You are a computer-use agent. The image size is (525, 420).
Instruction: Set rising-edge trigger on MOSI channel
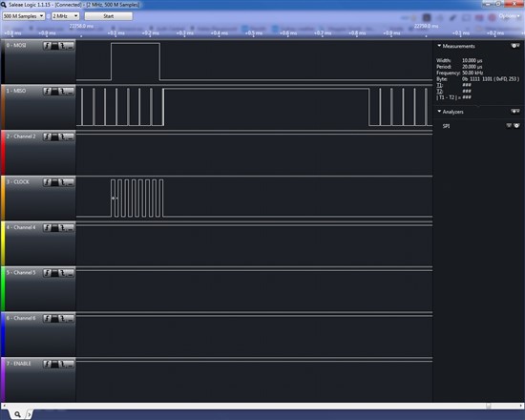pos(47,46)
